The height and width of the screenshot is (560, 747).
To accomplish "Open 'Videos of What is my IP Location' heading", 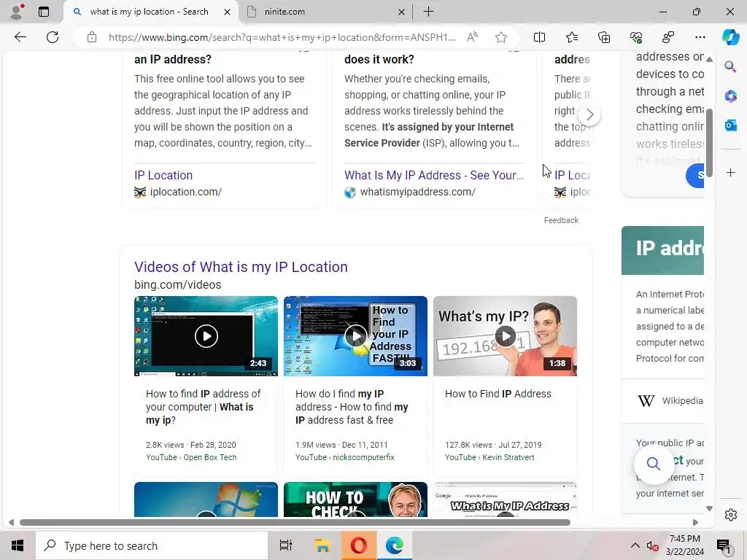I will click(241, 267).
